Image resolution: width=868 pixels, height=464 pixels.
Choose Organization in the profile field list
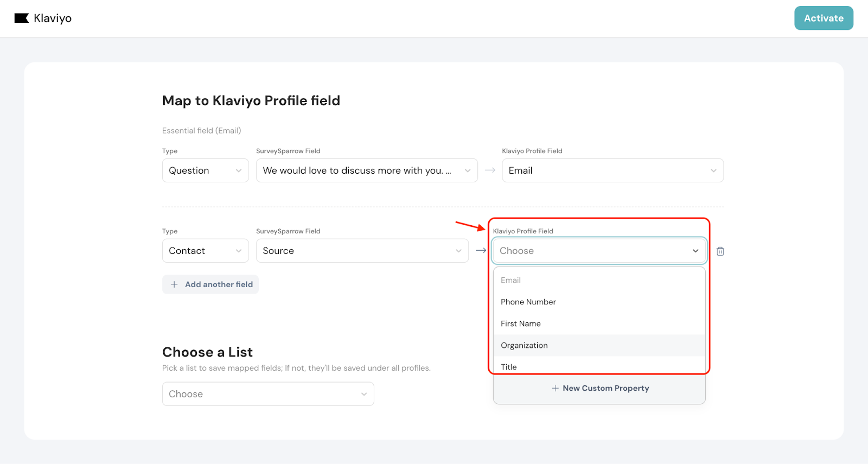tap(524, 346)
